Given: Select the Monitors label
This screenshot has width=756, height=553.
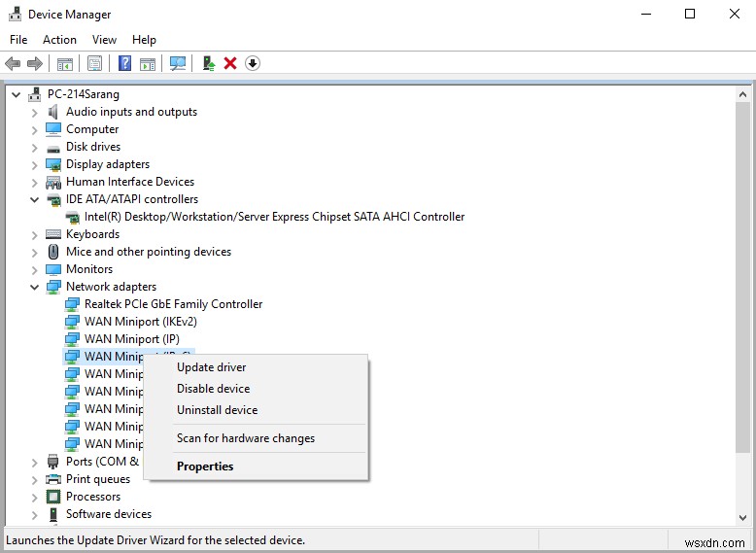Looking at the screenshot, I should [x=89, y=269].
